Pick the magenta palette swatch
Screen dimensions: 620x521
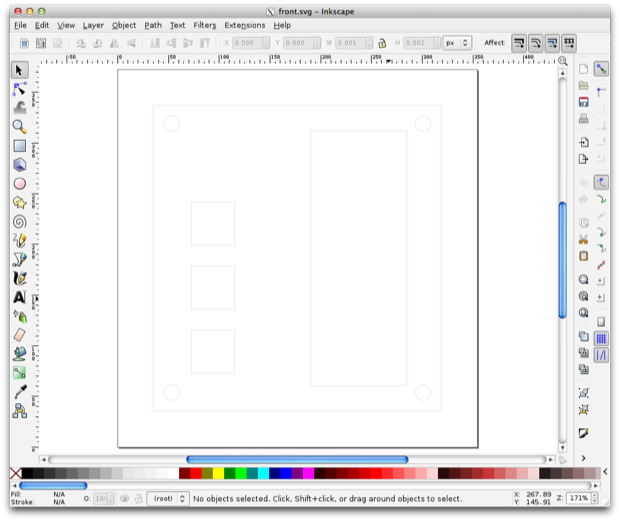point(308,473)
